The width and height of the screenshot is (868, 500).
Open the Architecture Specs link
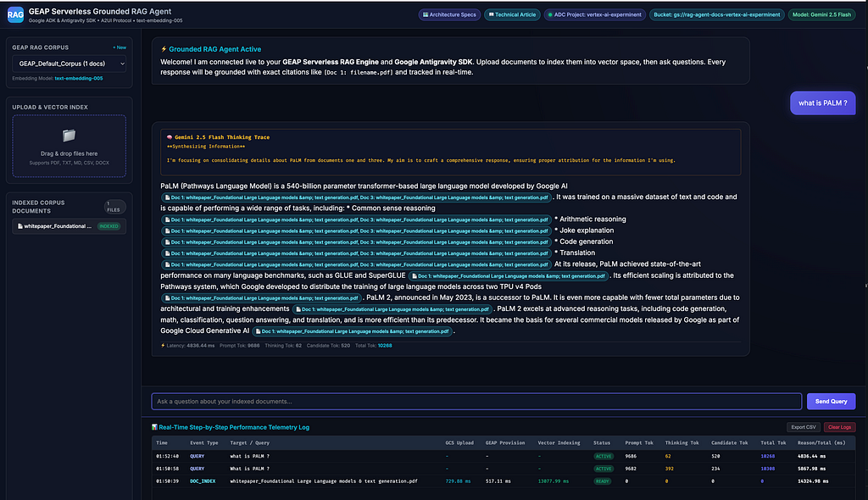click(x=449, y=15)
